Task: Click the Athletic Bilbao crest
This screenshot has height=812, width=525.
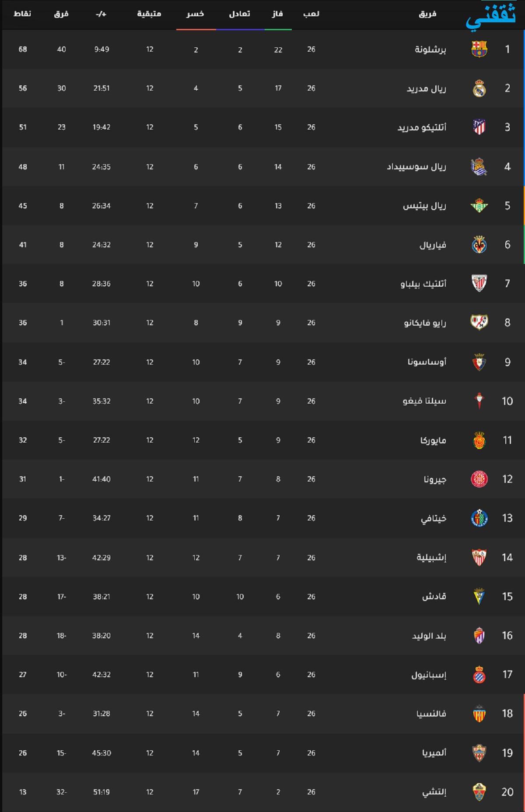Action: pos(479,283)
